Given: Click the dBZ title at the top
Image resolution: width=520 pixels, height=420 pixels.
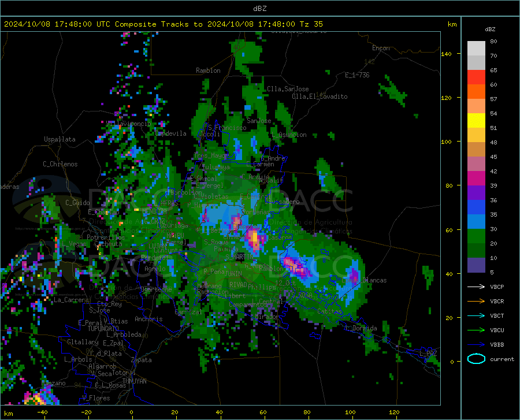Looking at the screenshot, I should click(x=259, y=8).
